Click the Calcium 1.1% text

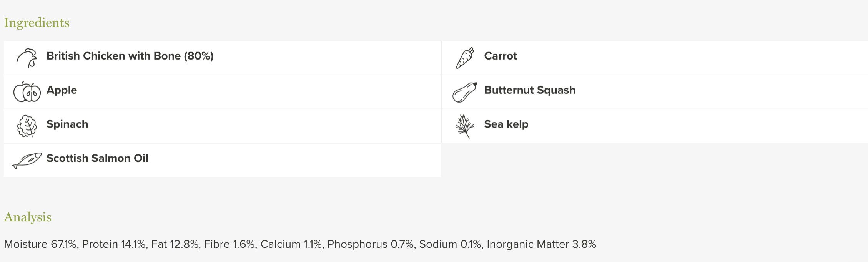pyautogui.click(x=291, y=244)
